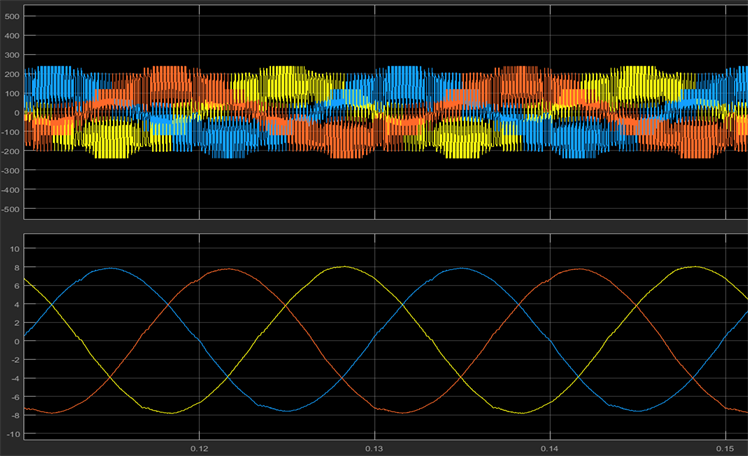Click the first blue sine peak in lower plot
Screen dimensions: 748x456
113,268
